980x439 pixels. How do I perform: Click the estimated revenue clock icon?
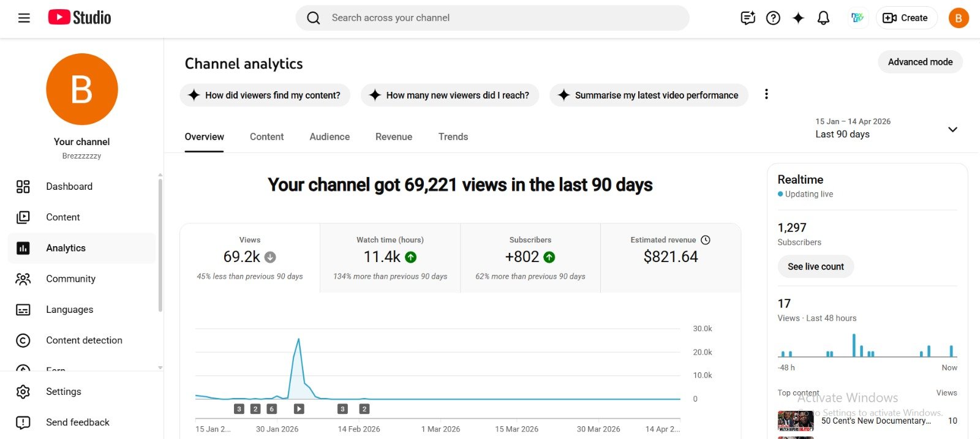706,240
